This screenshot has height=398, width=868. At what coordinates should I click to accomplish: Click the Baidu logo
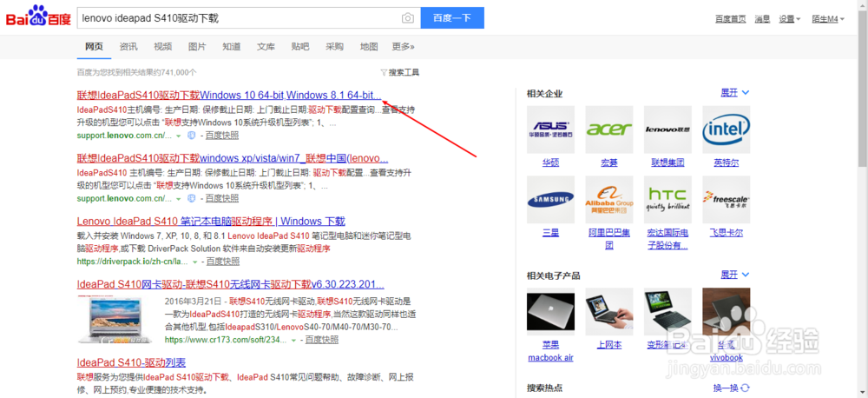pos(39,17)
